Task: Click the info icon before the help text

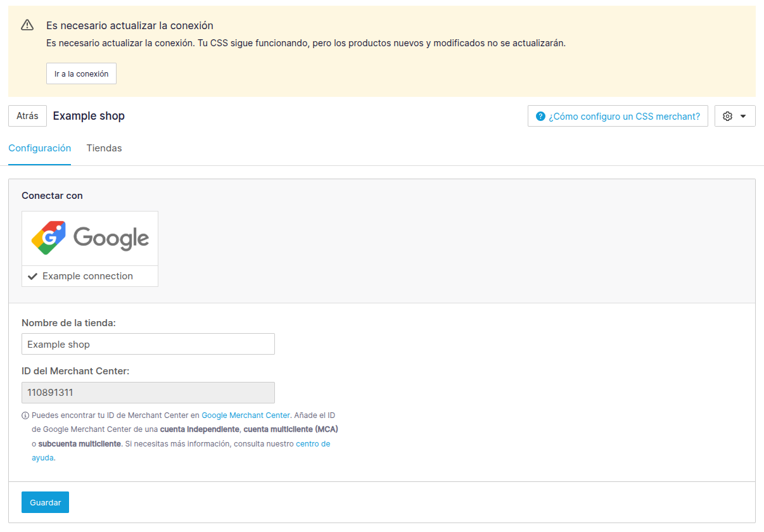Action: tap(25, 416)
